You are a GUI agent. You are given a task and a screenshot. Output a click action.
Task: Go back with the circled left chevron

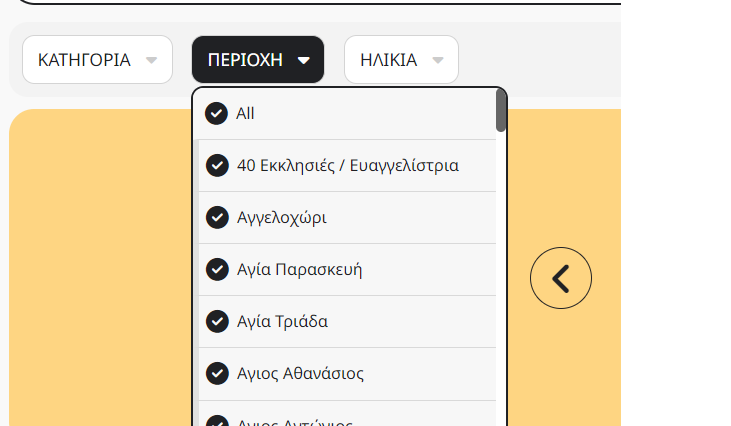point(561,278)
